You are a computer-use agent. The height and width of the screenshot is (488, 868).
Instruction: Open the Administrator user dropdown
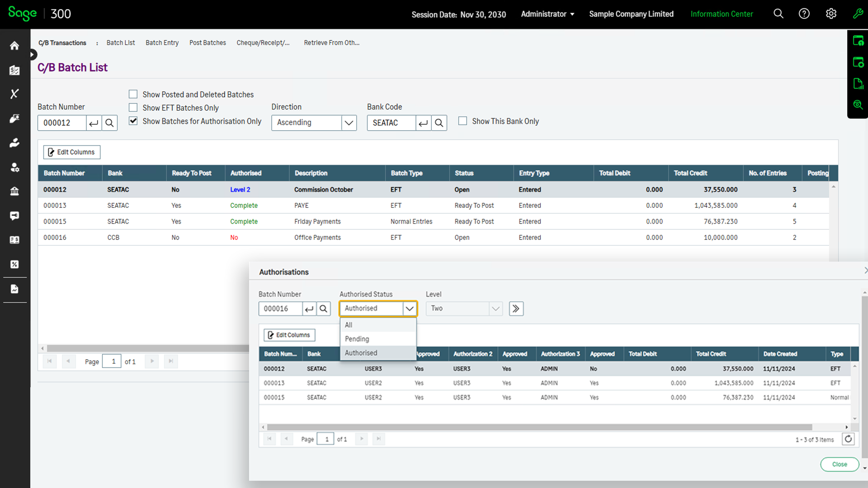pyautogui.click(x=547, y=14)
